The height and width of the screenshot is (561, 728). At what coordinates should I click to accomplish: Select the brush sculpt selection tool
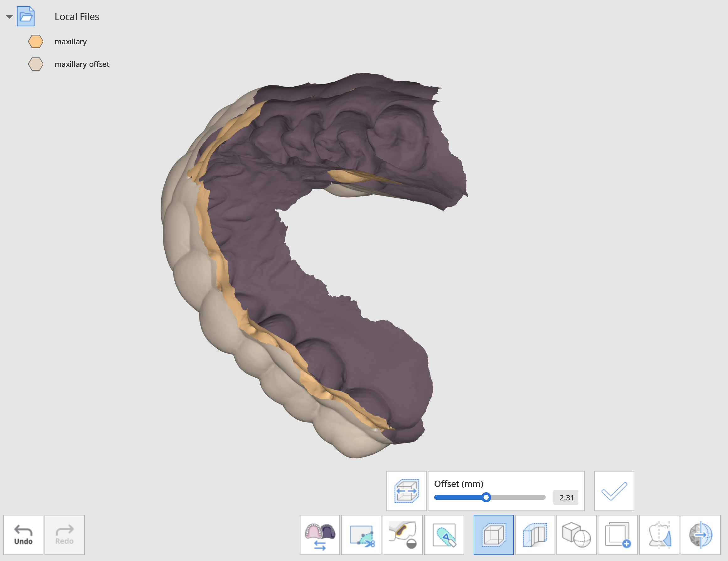pyautogui.click(x=444, y=535)
